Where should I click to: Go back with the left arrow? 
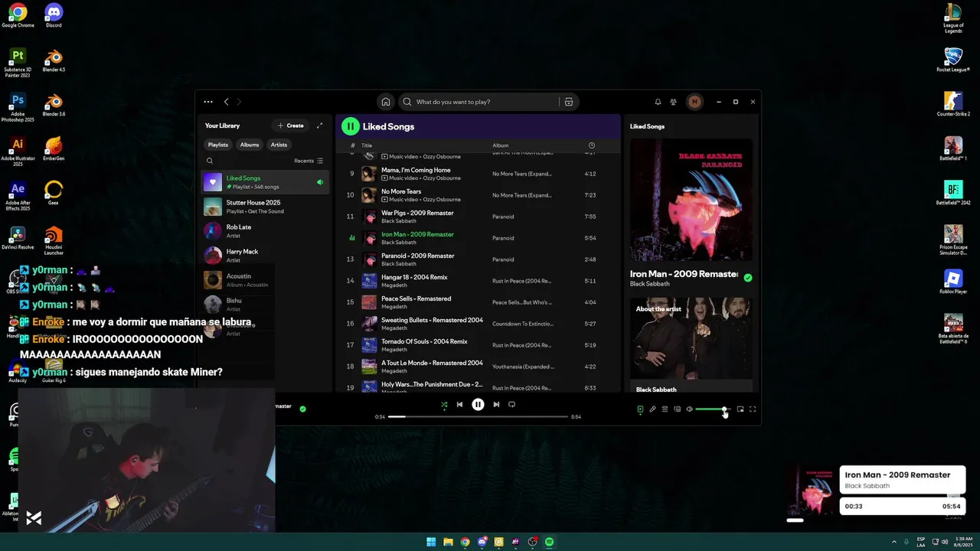point(226,102)
